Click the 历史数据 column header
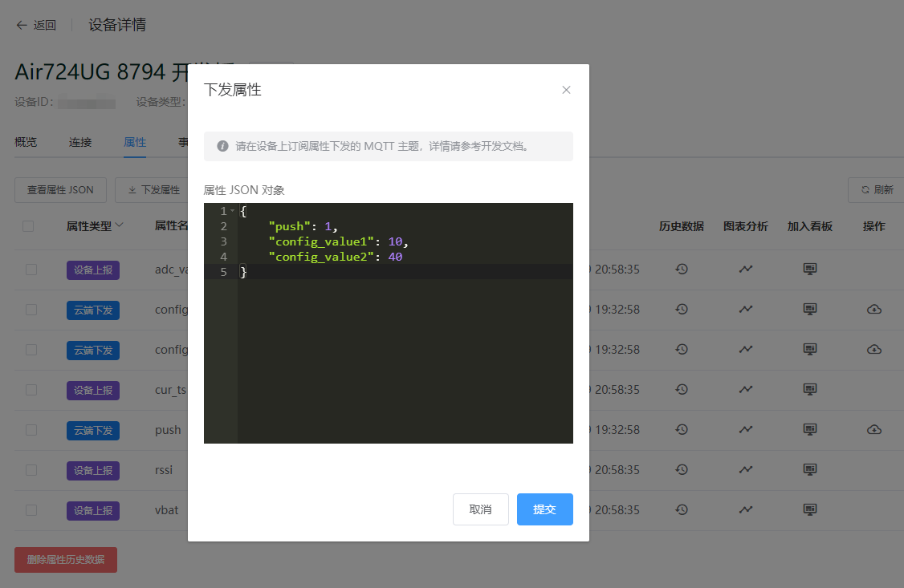904x588 pixels. [682, 226]
